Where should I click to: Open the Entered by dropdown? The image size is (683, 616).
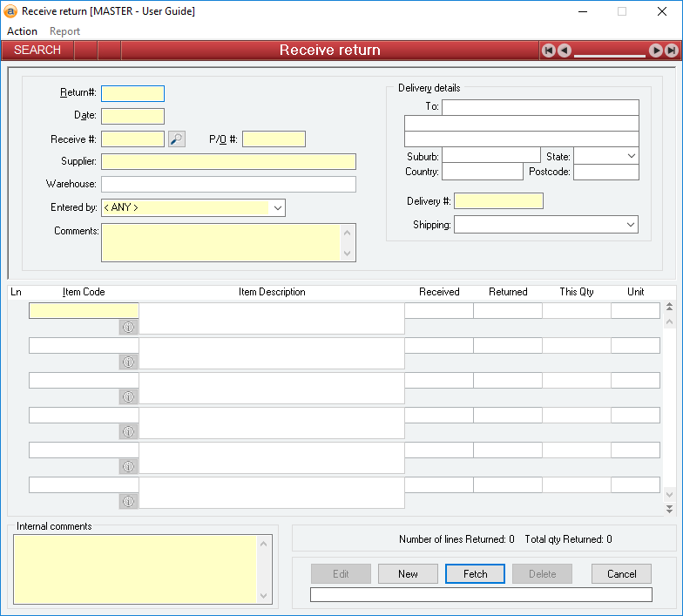point(277,207)
